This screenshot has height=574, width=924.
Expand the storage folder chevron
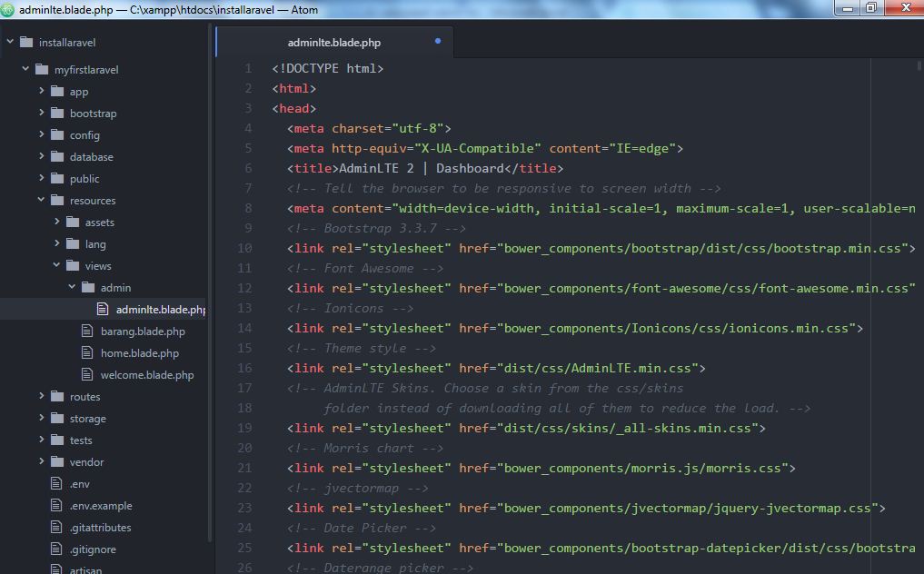41,418
